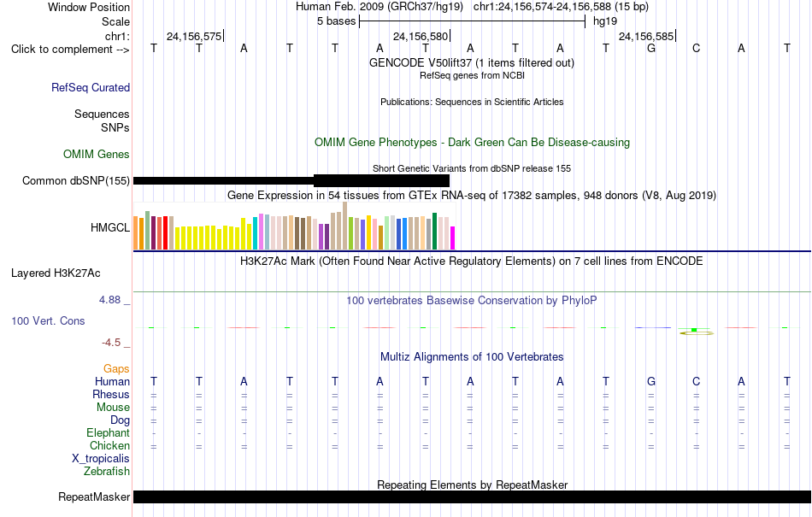Select the Zebrafish species label

[107, 472]
